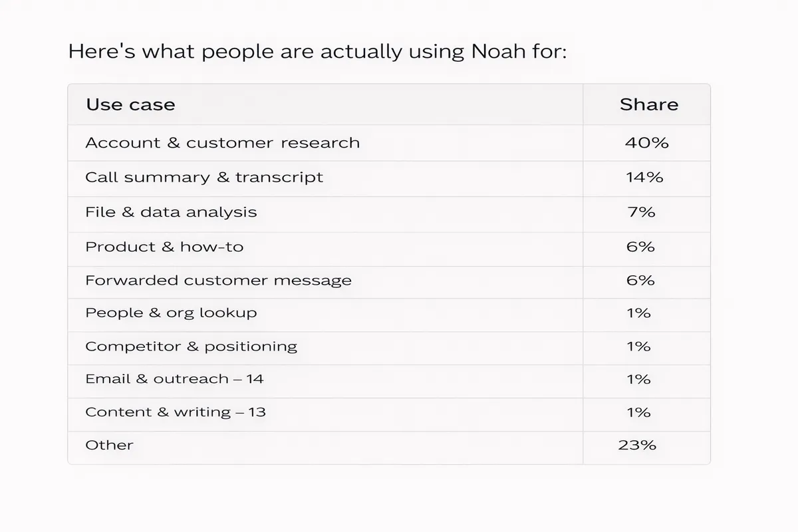Click the 40% share value
This screenshot has width=798, height=532.
[646, 142]
